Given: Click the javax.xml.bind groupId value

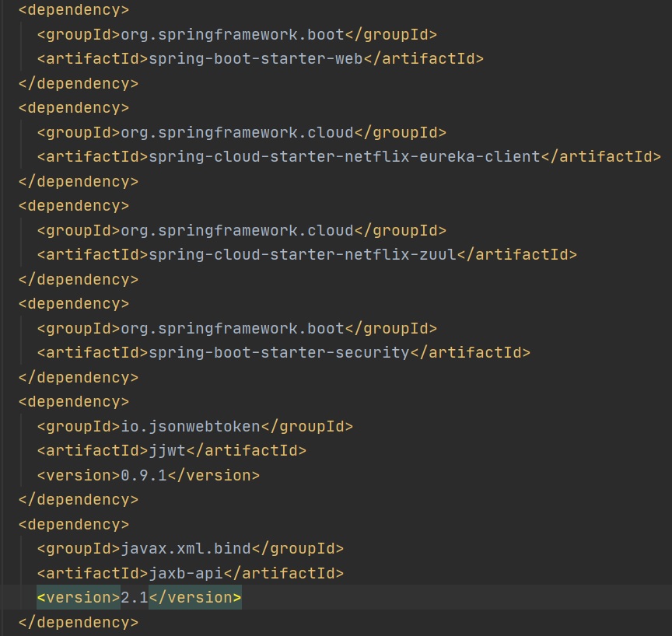Looking at the screenshot, I should pyautogui.click(x=185, y=548).
